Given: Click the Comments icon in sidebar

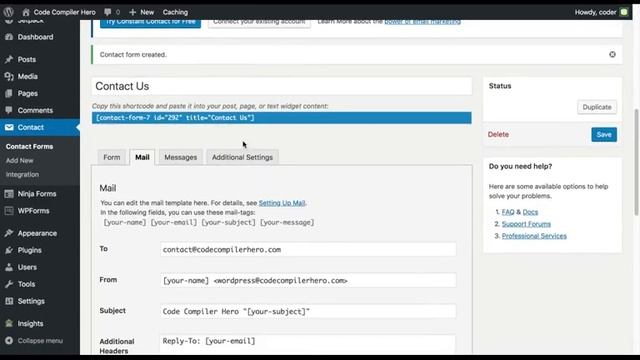Looking at the screenshot, I should pos(9,110).
